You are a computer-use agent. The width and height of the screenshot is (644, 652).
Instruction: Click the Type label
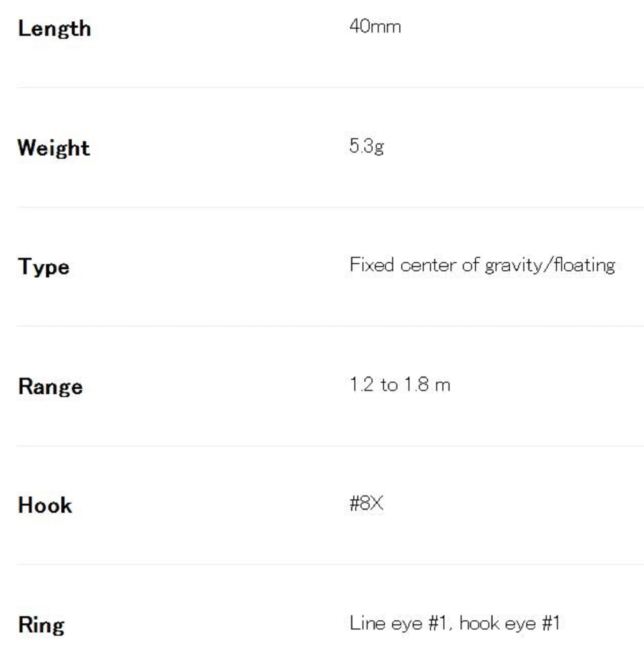coord(44,267)
